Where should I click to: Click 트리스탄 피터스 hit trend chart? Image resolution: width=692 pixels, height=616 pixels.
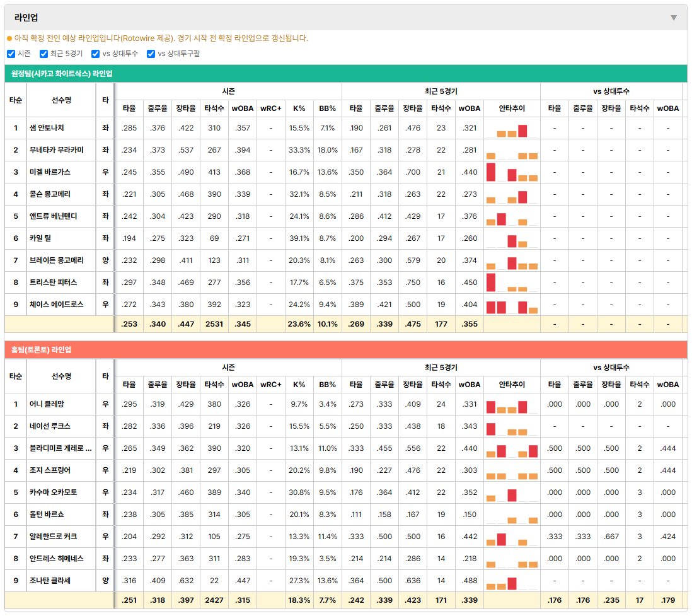click(x=512, y=282)
